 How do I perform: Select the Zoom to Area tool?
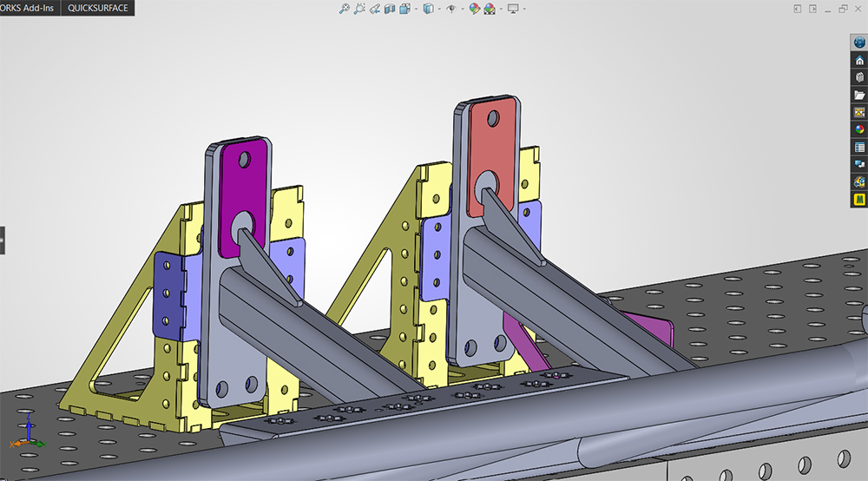(x=359, y=9)
